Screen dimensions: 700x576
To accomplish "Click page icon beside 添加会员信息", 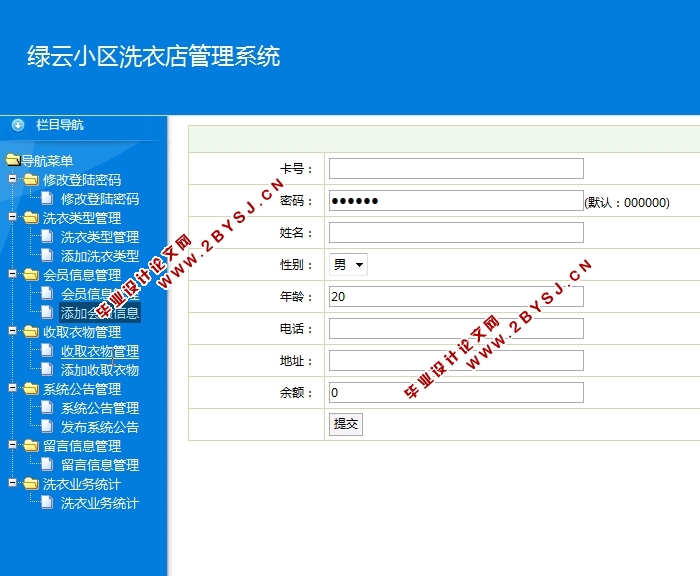I will (47, 313).
